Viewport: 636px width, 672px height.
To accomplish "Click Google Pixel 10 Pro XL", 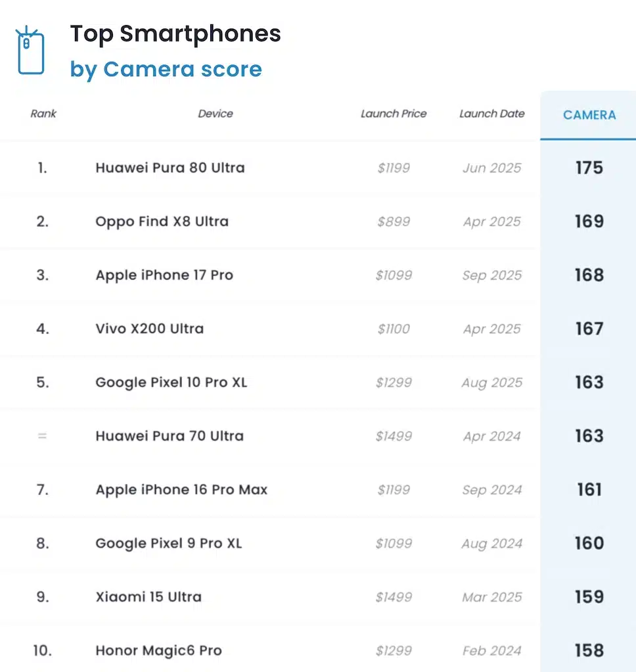I will tap(171, 382).
